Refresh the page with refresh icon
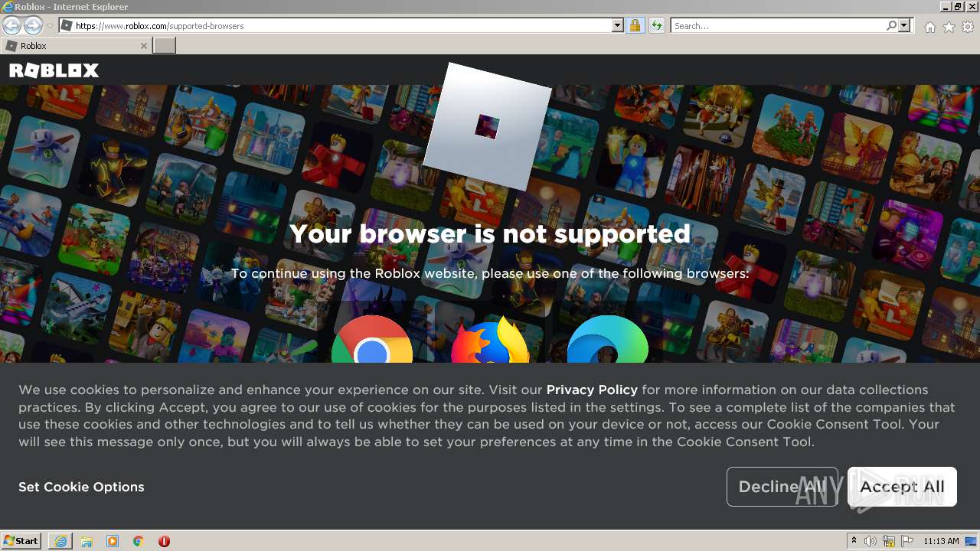 pyautogui.click(x=656, y=26)
